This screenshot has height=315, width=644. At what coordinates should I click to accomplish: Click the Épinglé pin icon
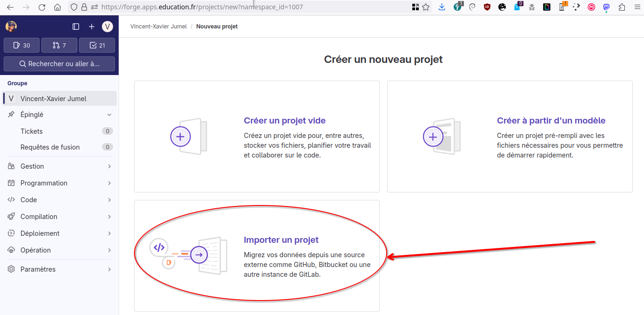[11, 115]
